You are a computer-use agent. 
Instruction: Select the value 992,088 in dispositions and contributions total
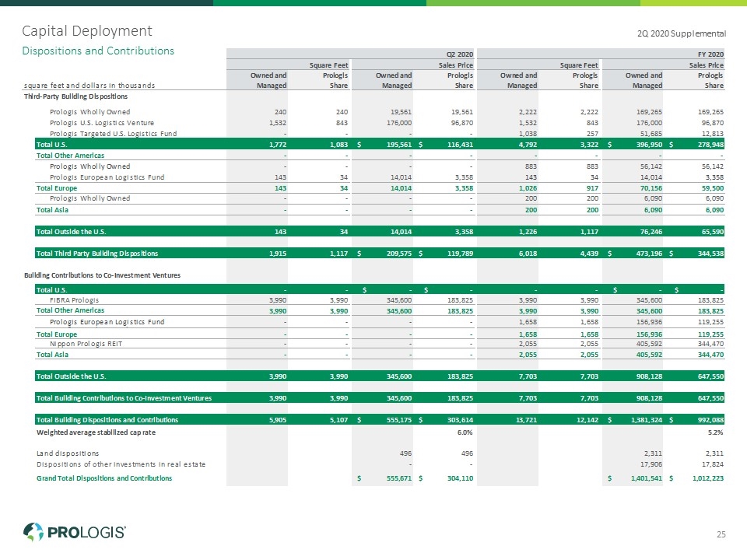[x=710, y=420]
